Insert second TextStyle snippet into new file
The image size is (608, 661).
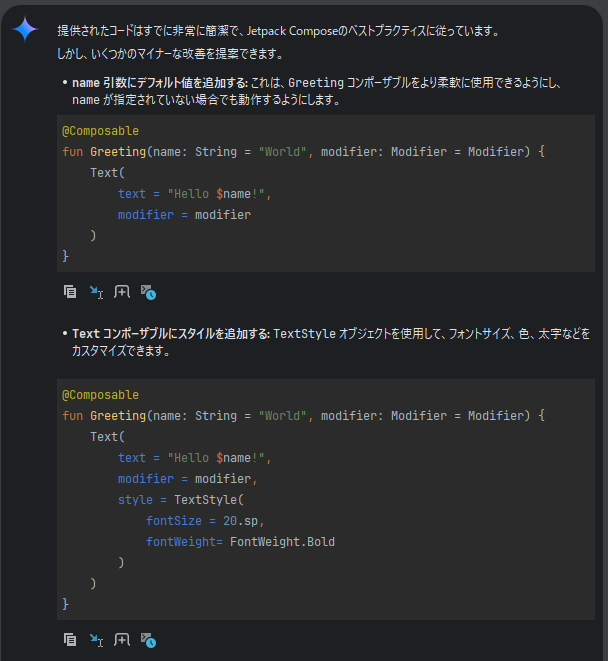122,639
